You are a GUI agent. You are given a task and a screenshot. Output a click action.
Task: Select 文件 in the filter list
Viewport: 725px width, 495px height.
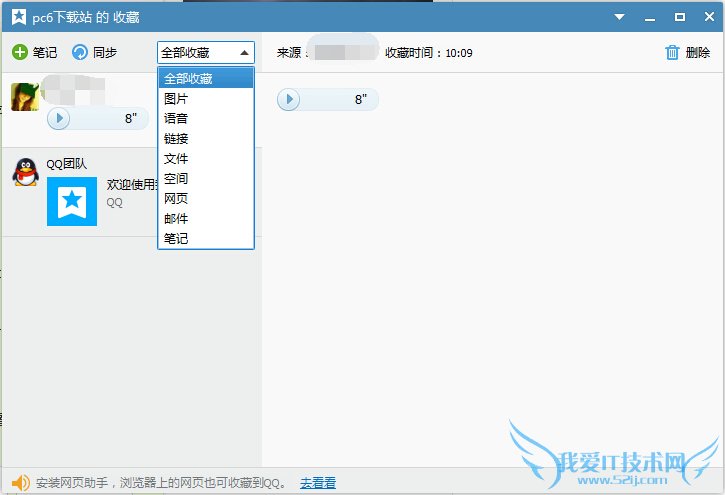[206, 159]
